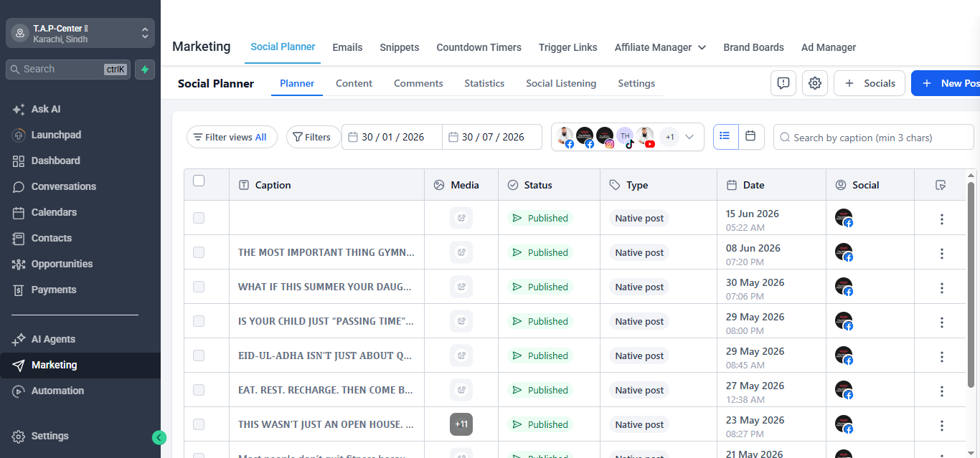This screenshot has width=980, height=458.
Task: Click the Socials button
Action: [x=870, y=83]
